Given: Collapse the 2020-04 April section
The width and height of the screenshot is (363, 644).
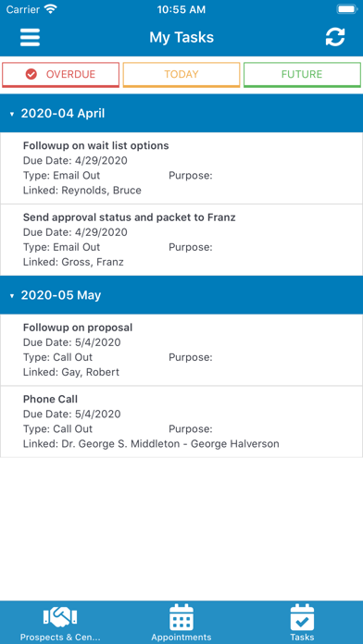Looking at the screenshot, I should tap(181, 114).
